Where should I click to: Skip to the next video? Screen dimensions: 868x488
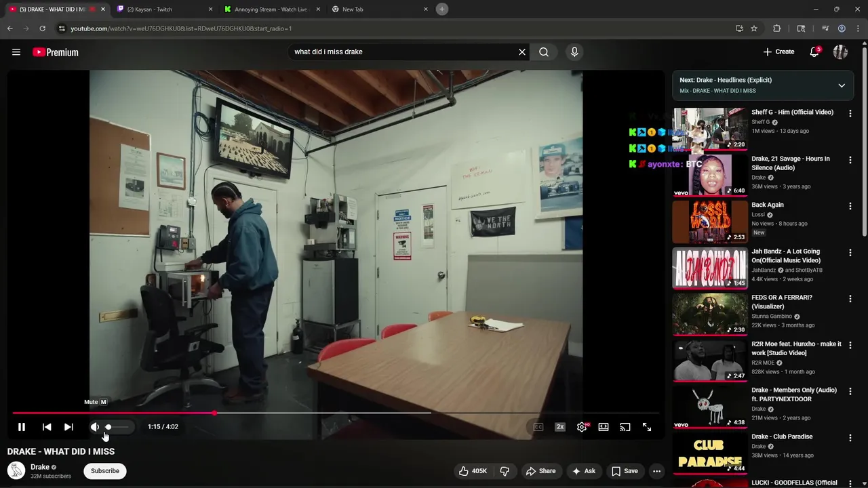(68, 427)
